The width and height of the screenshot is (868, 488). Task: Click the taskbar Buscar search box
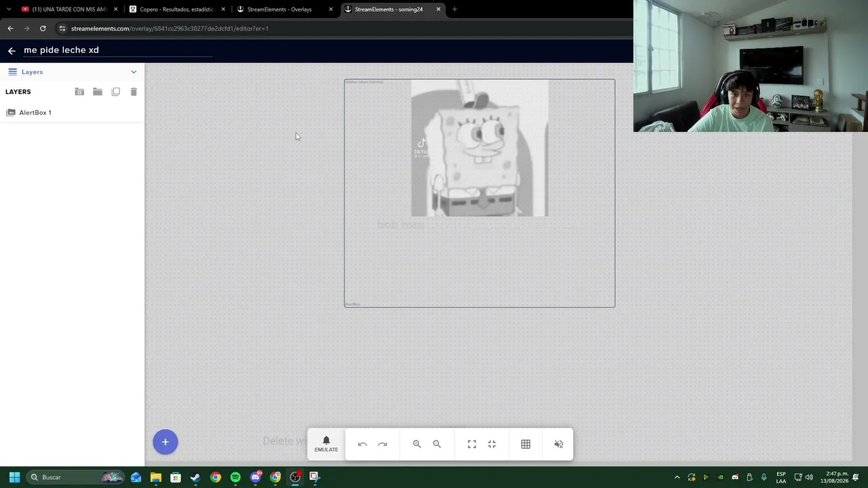75,477
